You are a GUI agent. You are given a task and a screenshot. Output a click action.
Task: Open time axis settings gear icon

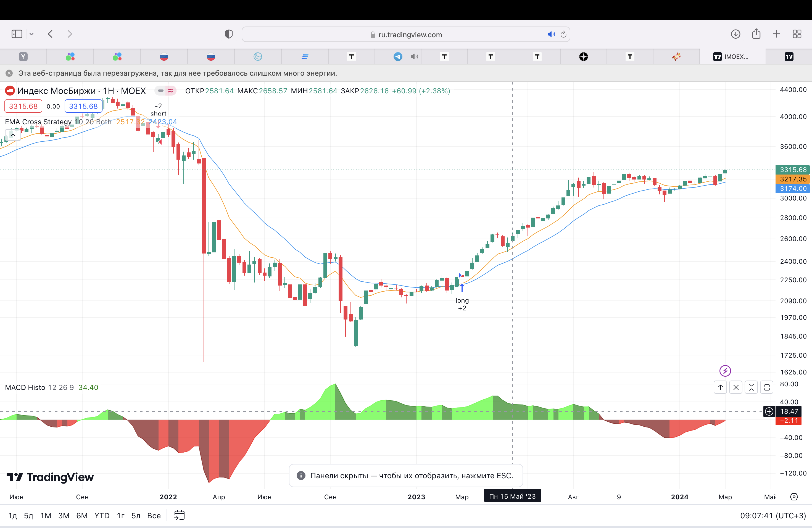pyautogui.click(x=794, y=497)
